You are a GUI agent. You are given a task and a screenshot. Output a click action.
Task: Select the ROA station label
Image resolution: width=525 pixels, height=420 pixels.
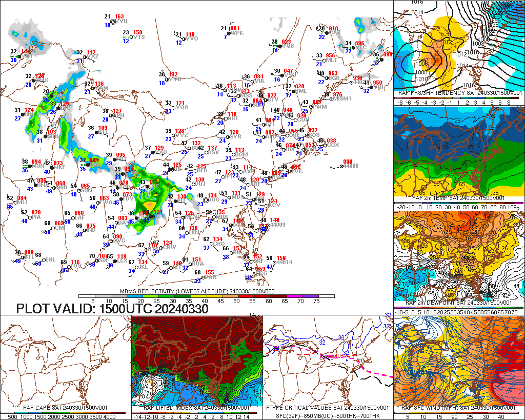click(x=197, y=264)
